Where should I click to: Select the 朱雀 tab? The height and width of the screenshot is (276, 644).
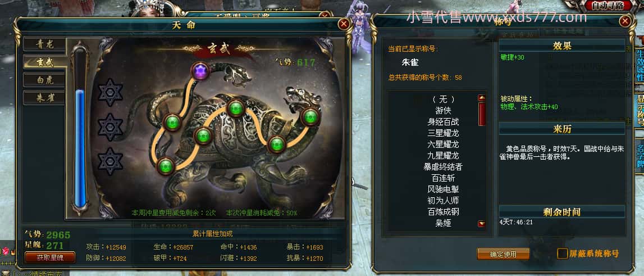pos(44,98)
